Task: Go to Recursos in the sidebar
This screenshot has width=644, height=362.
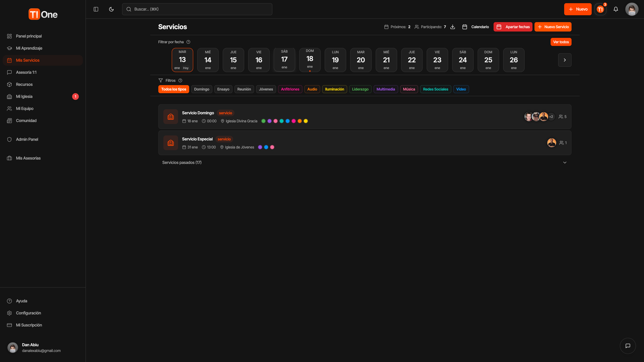Action: pos(24,84)
